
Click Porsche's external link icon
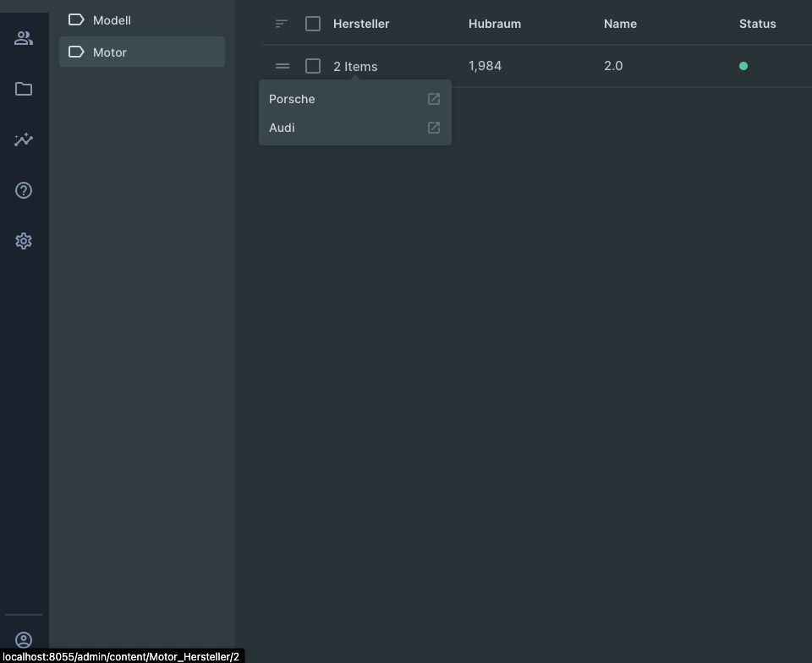[x=433, y=99]
